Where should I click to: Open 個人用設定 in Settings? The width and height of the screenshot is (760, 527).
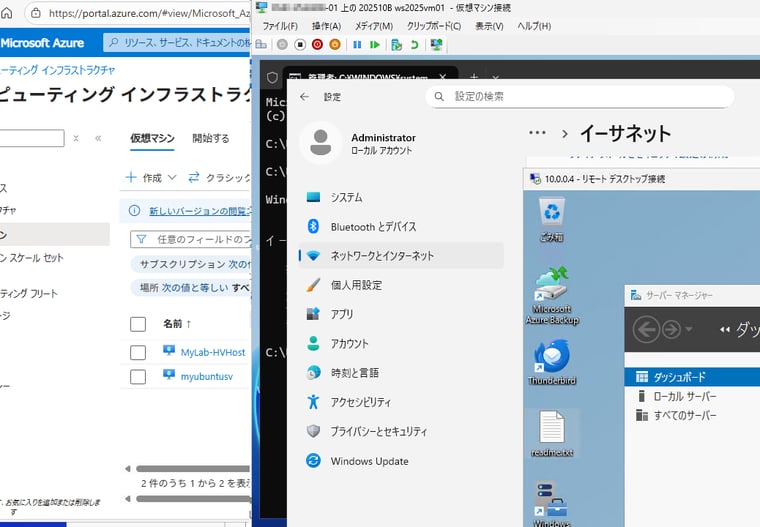pyautogui.click(x=401, y=285)
